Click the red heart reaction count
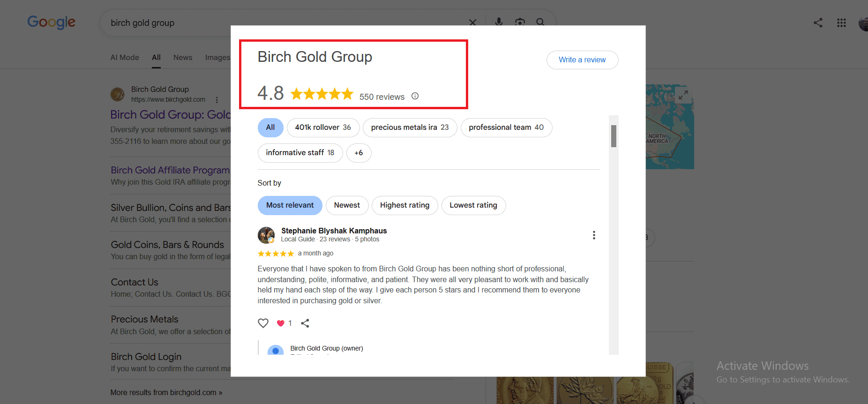Viewport: 868px width, 404px height. (x=284, y=323)
